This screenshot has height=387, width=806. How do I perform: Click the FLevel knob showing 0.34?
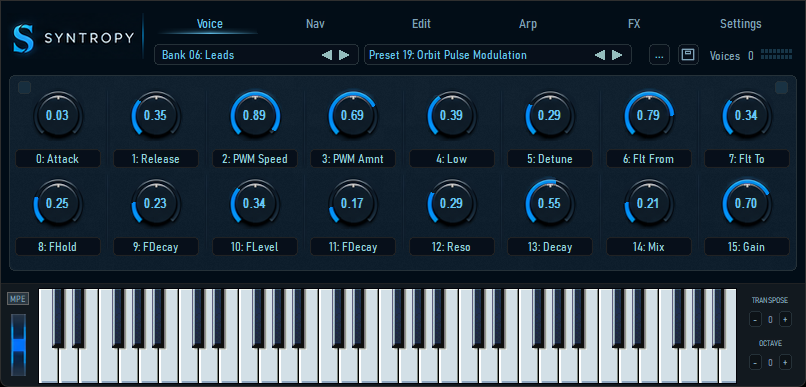(254, 204)
